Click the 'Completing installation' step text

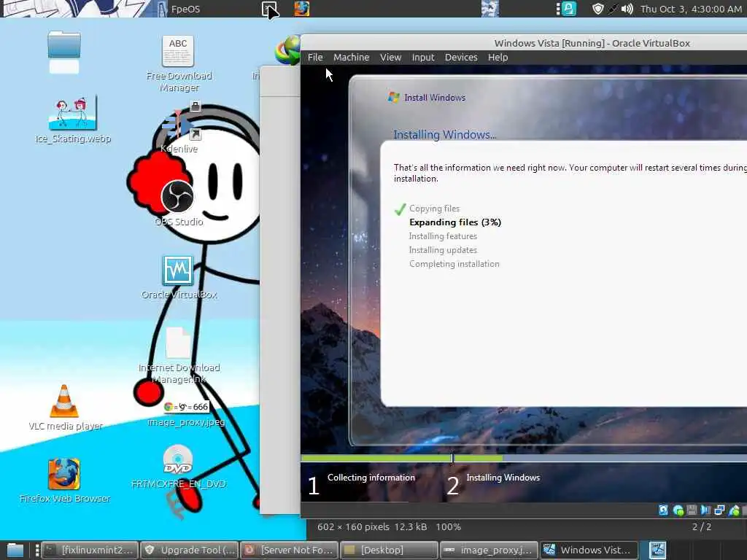point(454,264)
